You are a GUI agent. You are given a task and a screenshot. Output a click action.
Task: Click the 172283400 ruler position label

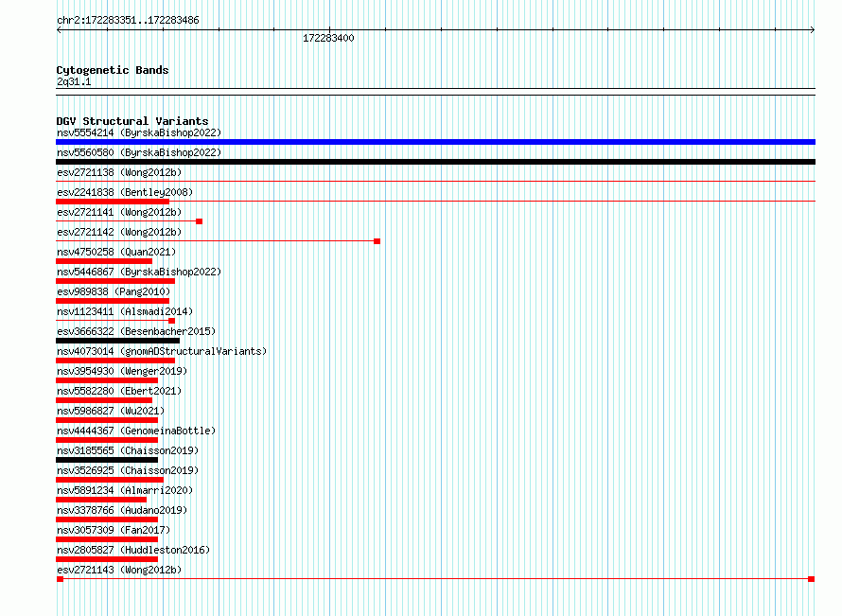(328, 38)
